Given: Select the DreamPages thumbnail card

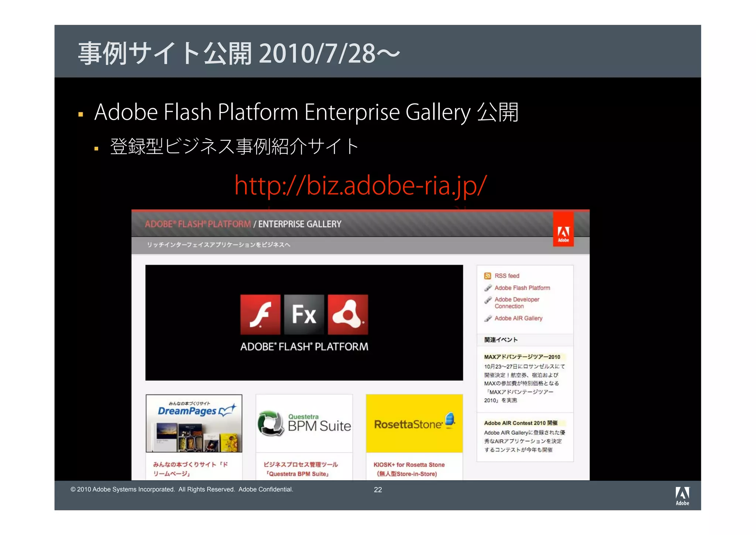Looking at the screenshot, I should click(x=194, y=423).
